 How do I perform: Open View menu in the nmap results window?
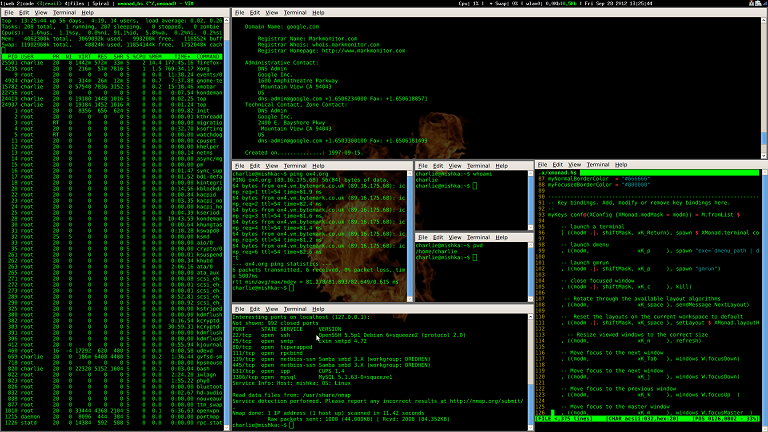(271, 310)
